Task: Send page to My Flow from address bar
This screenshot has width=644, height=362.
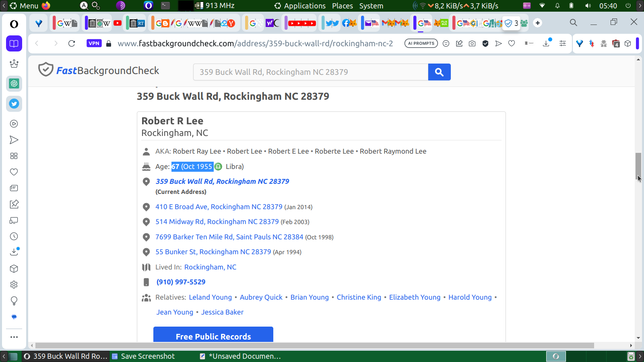Action: [x=499, y=43]
